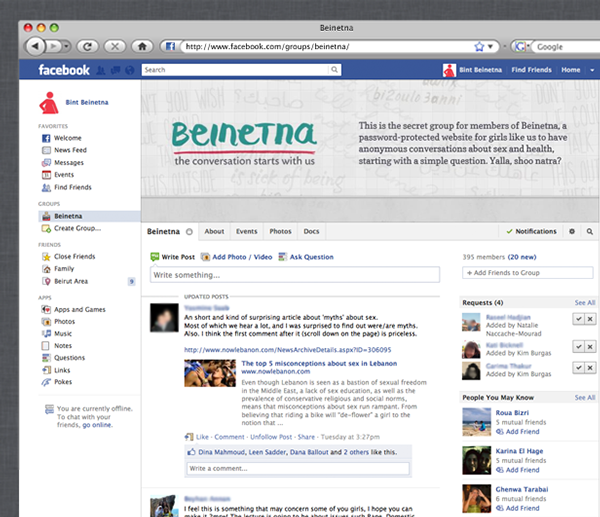
Task: Open the nowlebanon.com article URL link
Action: 287,350
